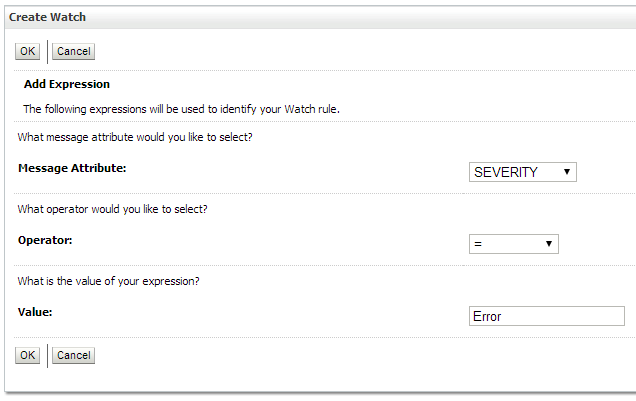
Task: Click the Operator dropdown arrow
Action: point(549,244)
